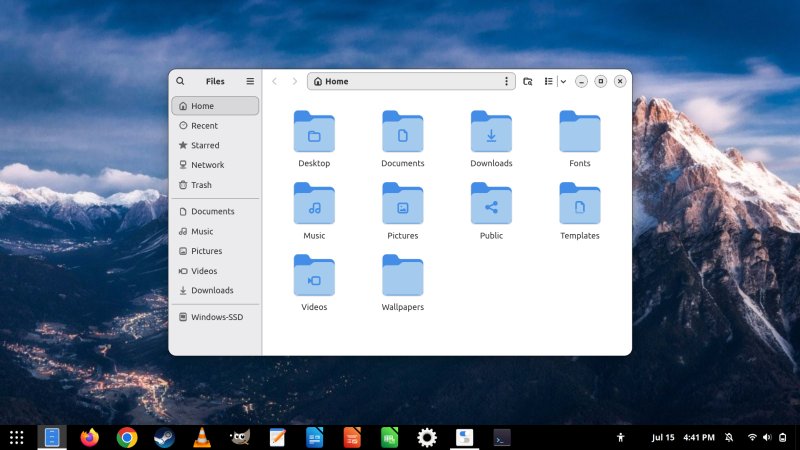
Task: Show the applications grid in dock
Action: pos(16,437)
